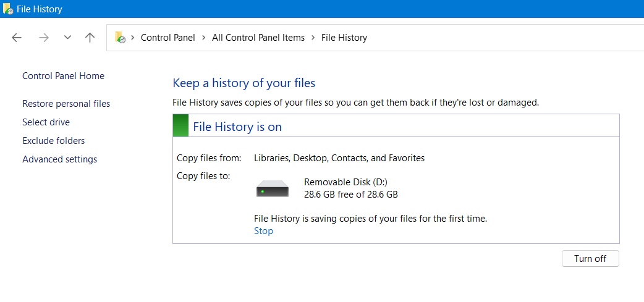
Task: Open Control Panel breadcrumb
Action: [x=168, y=38]
